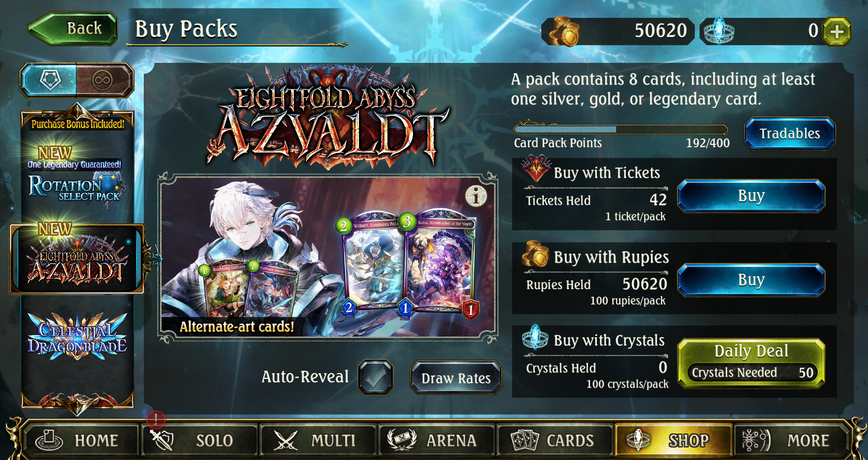Screen dimensions: 868x460
Task: Select the Celestial Dragonblade pack
Action: (77, 336)
